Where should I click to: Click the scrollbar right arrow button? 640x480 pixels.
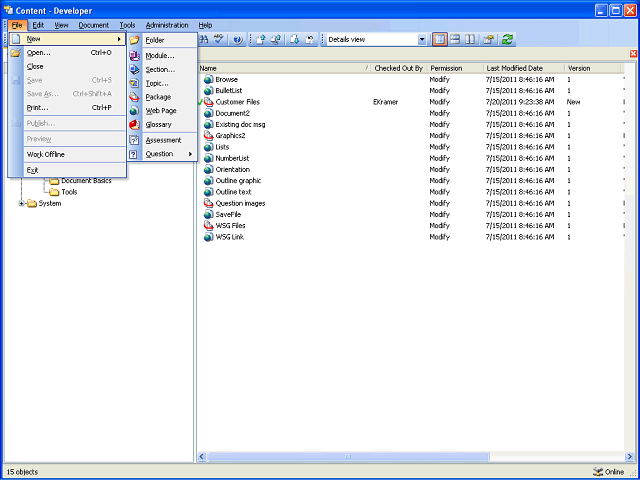(629, 456)
